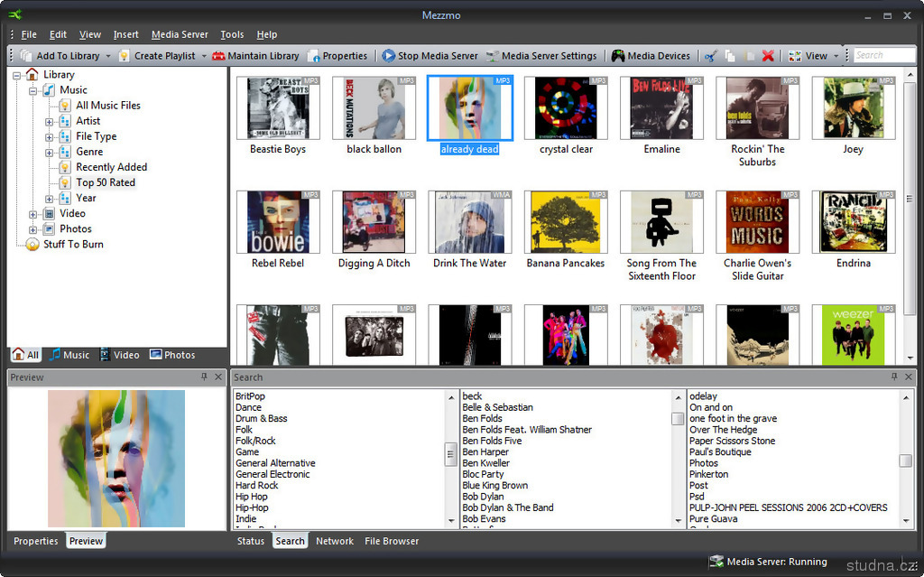
Task: Toggle the Search panel auto-hide pin
Action: [894, 377]
